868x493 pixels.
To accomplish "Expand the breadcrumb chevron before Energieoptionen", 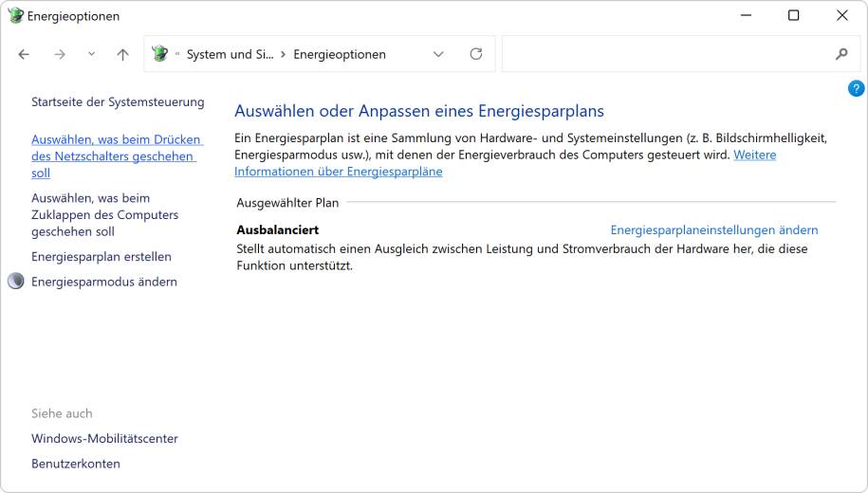I will [283, 54].
